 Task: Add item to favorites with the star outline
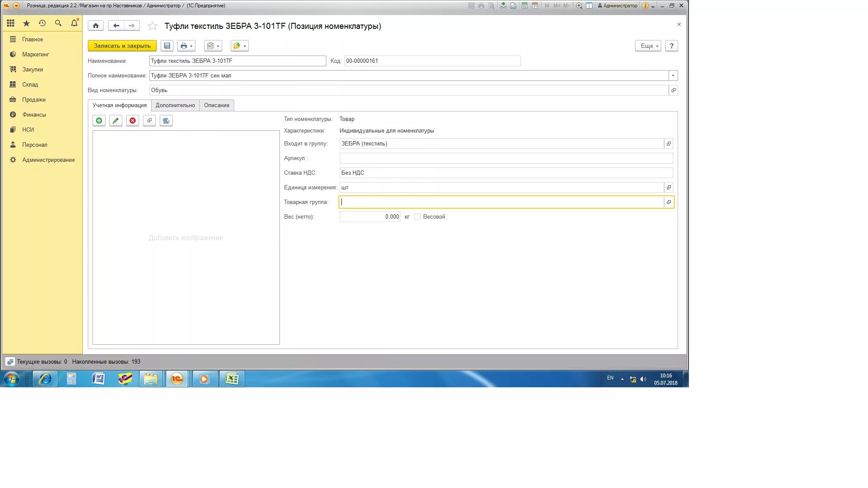(x=152, y=26)
